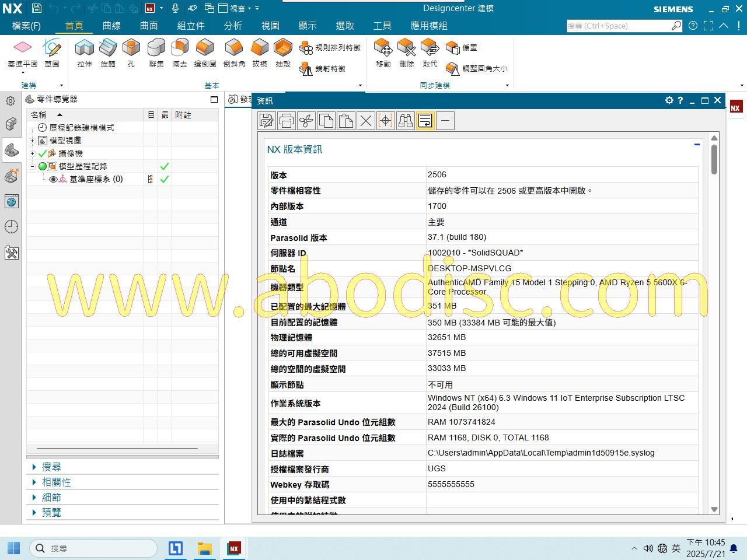Open the 視窗 dropdown in the title bar

tap(241, 8)
